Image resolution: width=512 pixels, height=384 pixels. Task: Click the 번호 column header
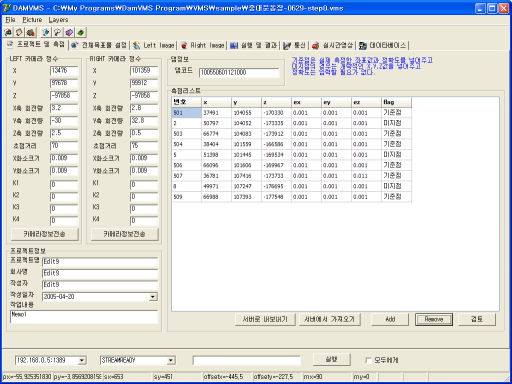[x=186, y=102]
